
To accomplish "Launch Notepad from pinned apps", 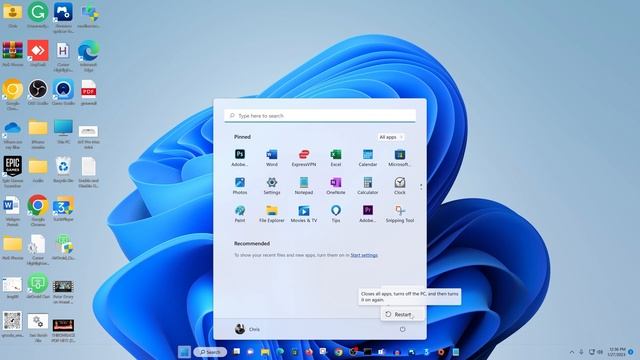I will 304,186.
